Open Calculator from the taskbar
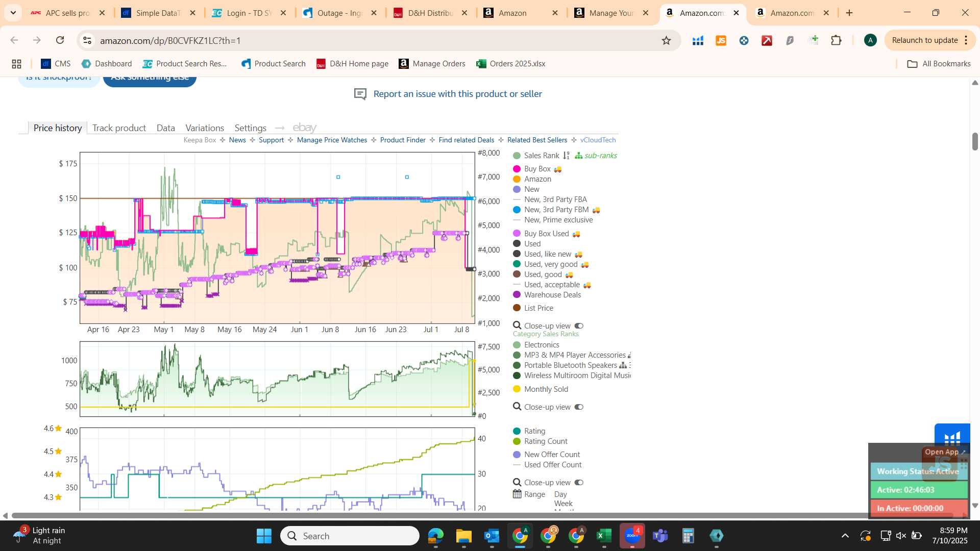This screenshot has width=980, height=551. [688, 536]
